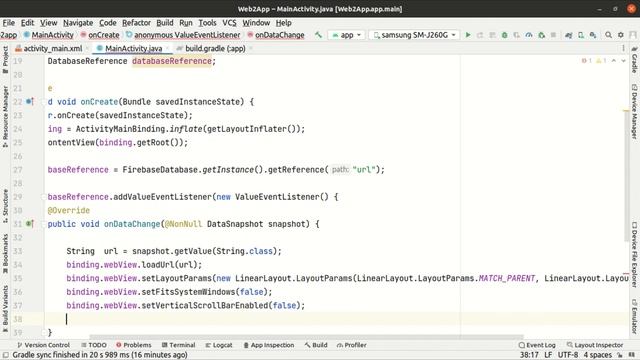Screen dimensions: 640x360
Task: Open App Inspection tool window
Action: [x=269, y=345]
